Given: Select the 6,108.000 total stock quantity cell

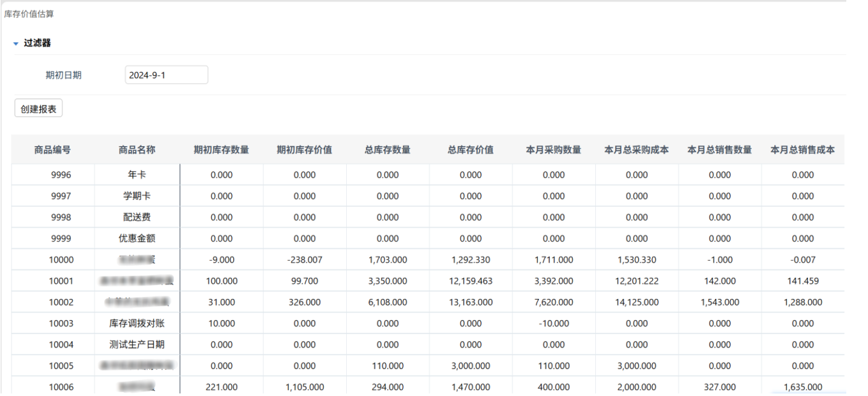Looking at the screenshot, I should 388,301.
